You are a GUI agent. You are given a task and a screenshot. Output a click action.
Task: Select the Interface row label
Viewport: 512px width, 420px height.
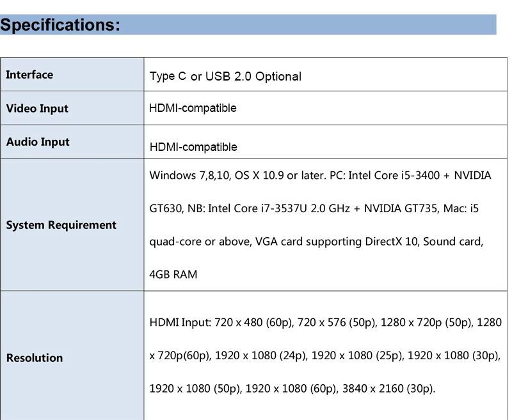pyautogui.click(x=29, y=75)
